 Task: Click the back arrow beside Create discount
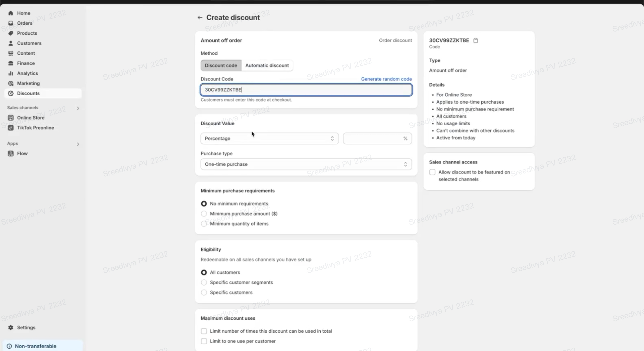[x=200, y=18]
